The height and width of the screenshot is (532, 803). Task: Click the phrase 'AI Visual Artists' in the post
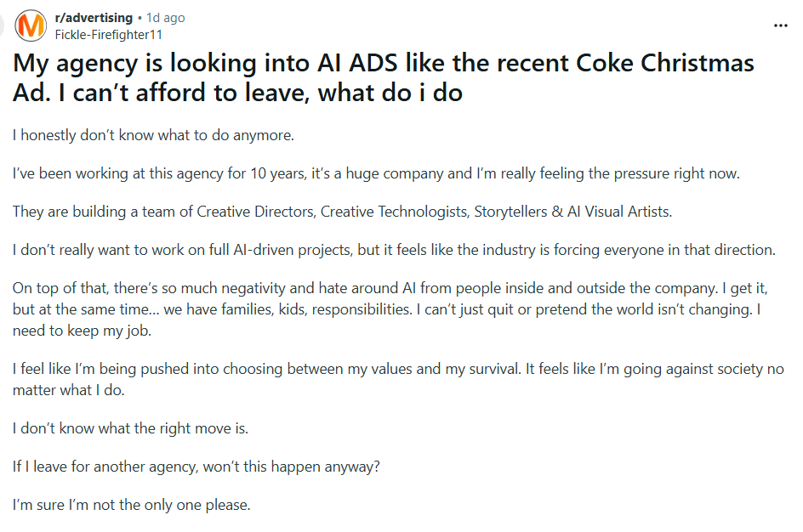pos(619,212)
